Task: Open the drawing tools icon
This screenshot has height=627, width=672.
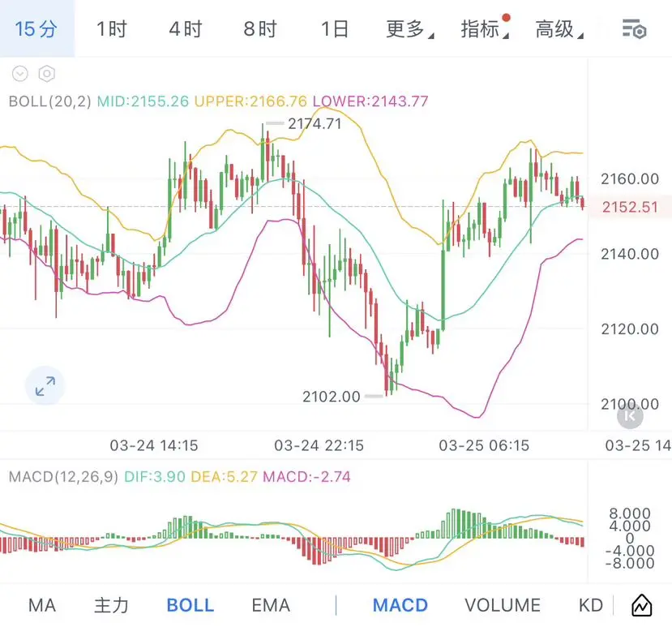Action: [x=641, y=605]
